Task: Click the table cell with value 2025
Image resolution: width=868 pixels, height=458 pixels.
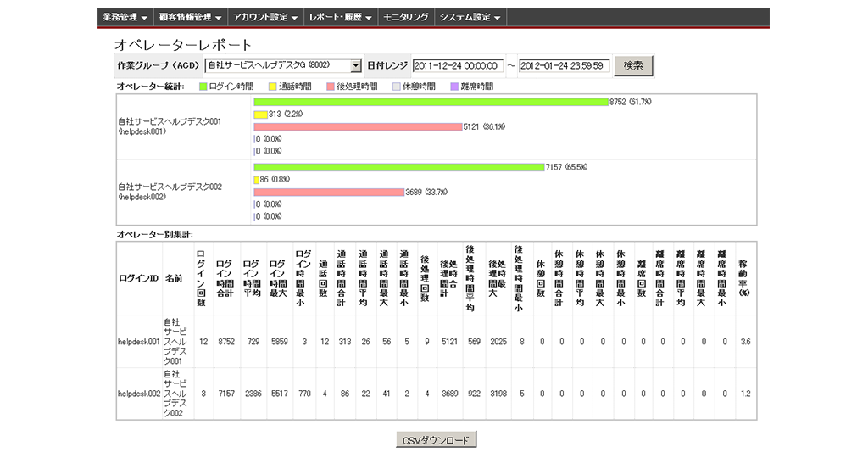Action: [x=498, y=343]
